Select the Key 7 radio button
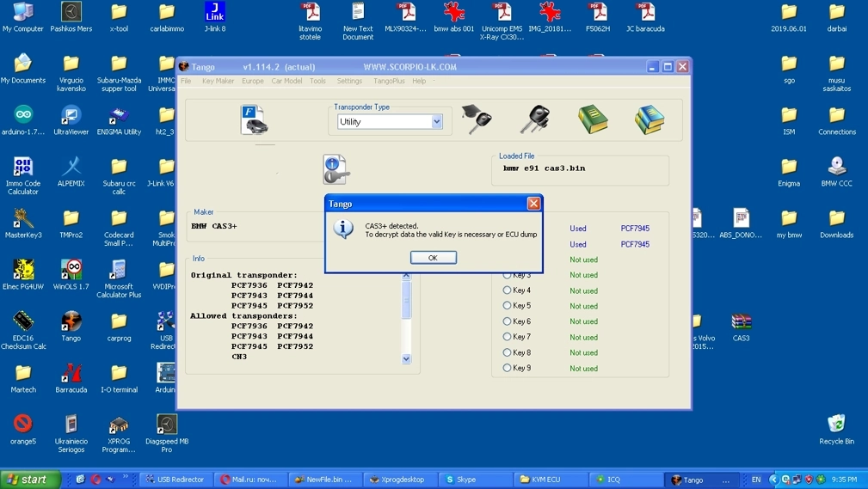Viewport: 868px width, 489px height. [507, 336]
